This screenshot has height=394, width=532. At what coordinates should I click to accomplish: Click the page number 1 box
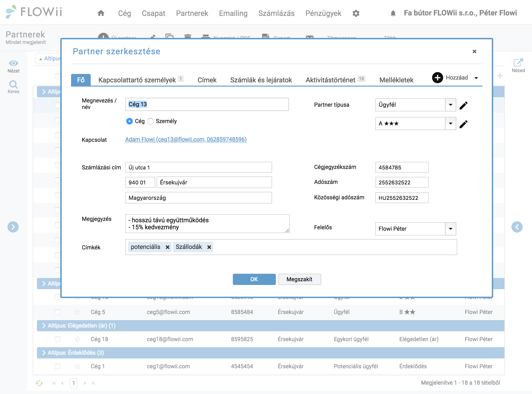(x=73, y=383)
